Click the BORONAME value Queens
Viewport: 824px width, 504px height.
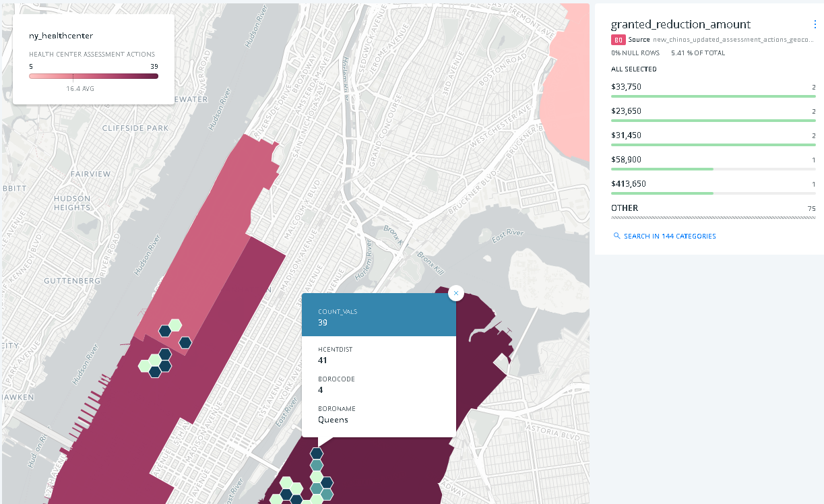[x=332, y=419]
